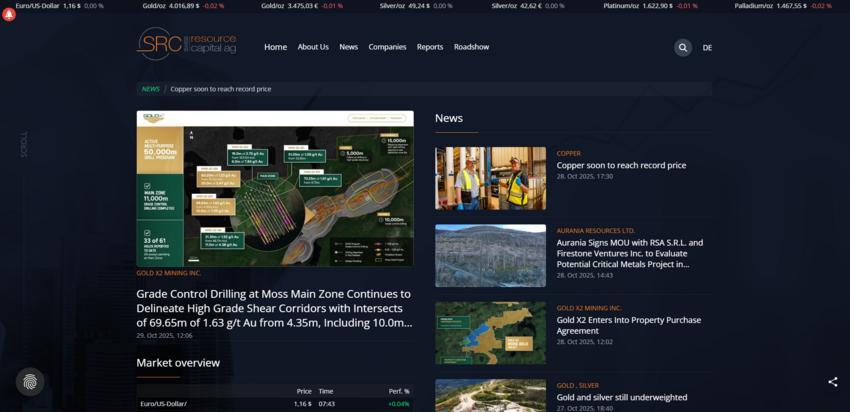Navigate to the Roadshow page
Image resolution: width=850 pixels, height=412 pixels.
pyautogui.click(x=472, y=47)
